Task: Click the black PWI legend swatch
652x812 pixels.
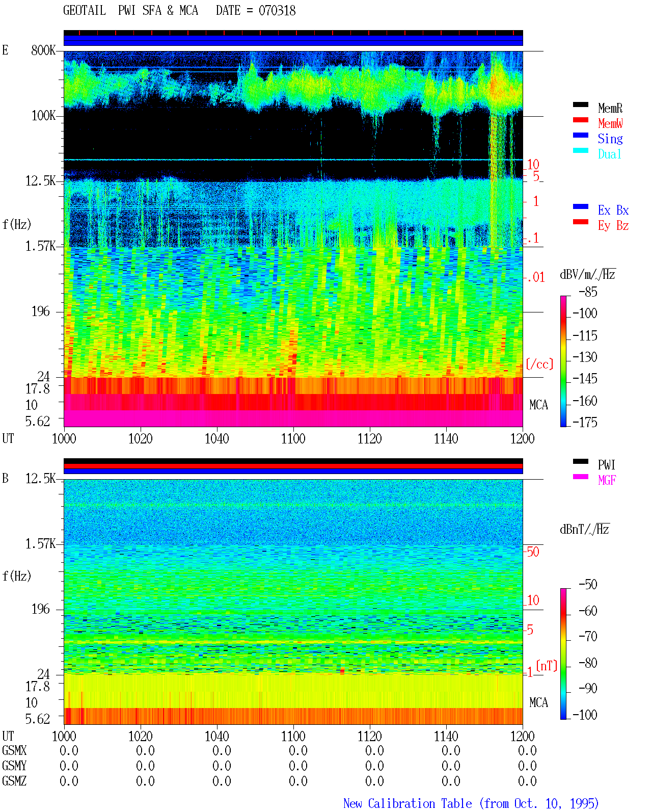Action: tap(581, 461)
